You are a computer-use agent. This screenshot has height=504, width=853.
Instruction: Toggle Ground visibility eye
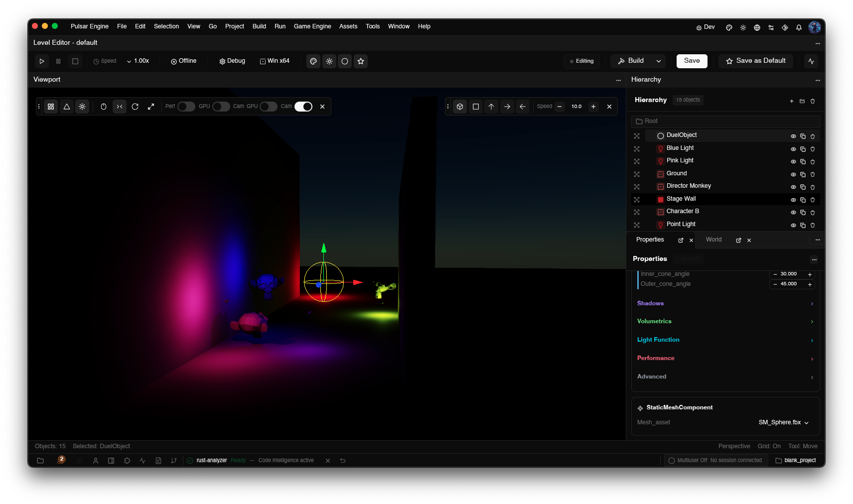pos(793,174)
